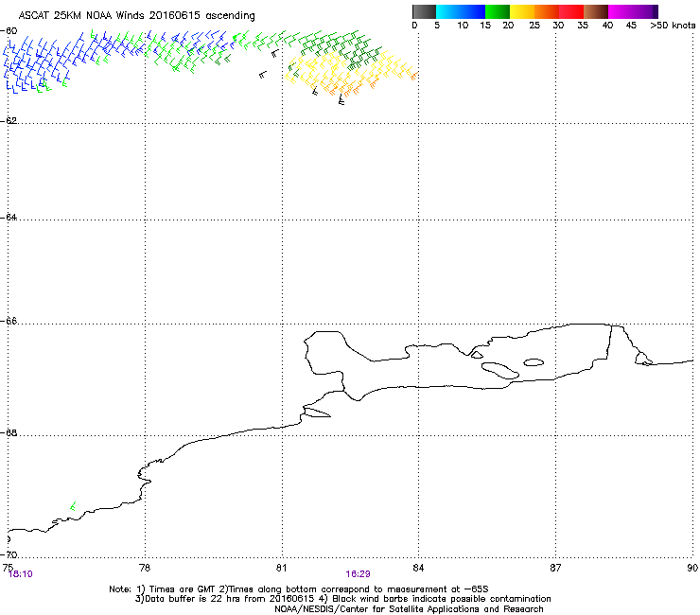Click the teardrop island outline near 68S
The height and width of the screenshot is (615, 700).
tap(317, 413)
